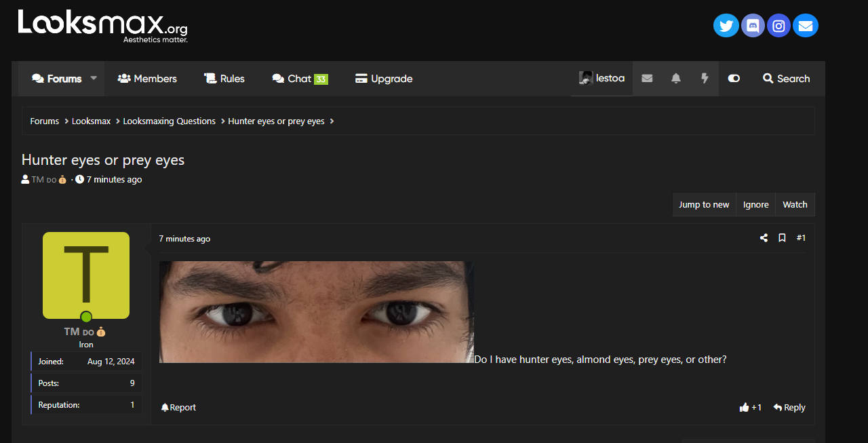
Task: Click the lightning bolt what's new icon
Action: click(x=705, y=79)
